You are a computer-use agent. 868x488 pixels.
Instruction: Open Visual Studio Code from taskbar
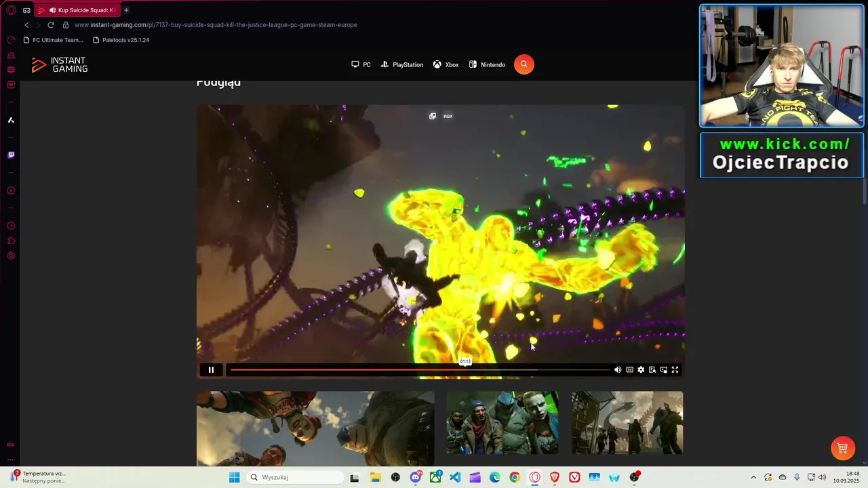(455, 477)
